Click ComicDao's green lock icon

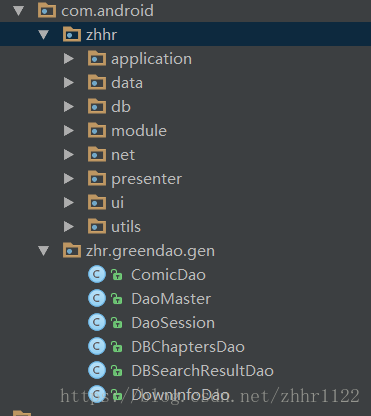(116, 275)
